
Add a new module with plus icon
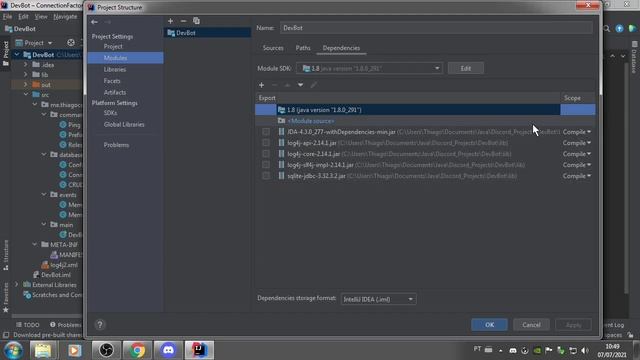(x=171, y=21)
